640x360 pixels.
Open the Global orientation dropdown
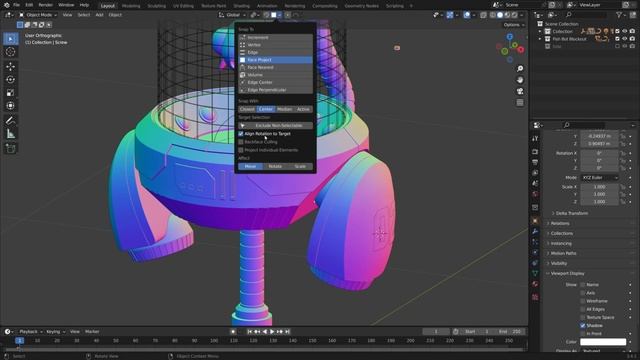click(x=233, y=15)
